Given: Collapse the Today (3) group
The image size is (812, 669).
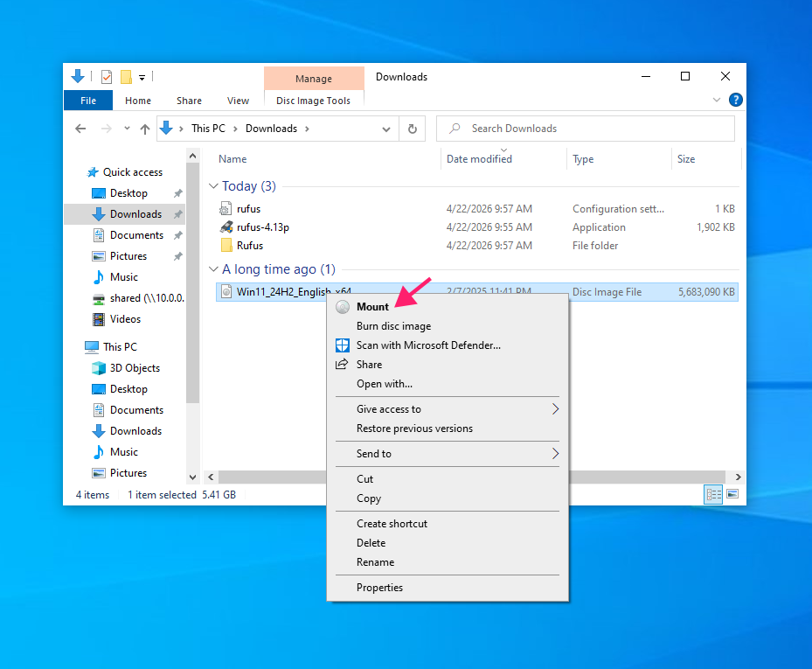Looking at the screenshot, I should coord(213,186).
